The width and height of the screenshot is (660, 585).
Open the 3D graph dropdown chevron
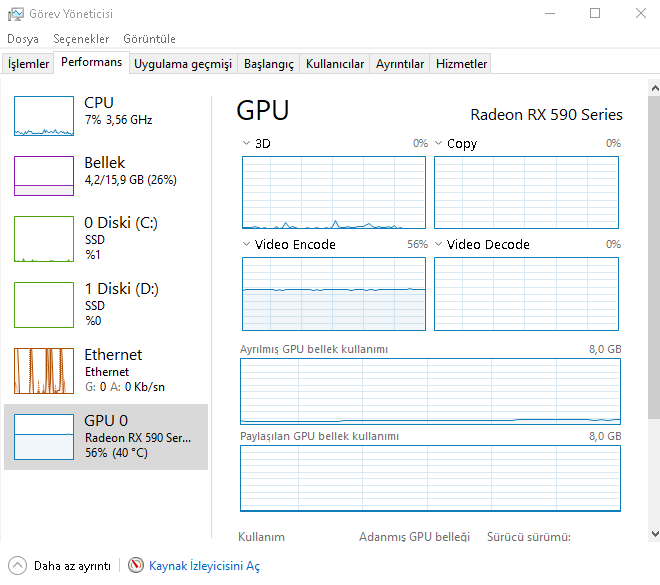[x=246, y=143]
